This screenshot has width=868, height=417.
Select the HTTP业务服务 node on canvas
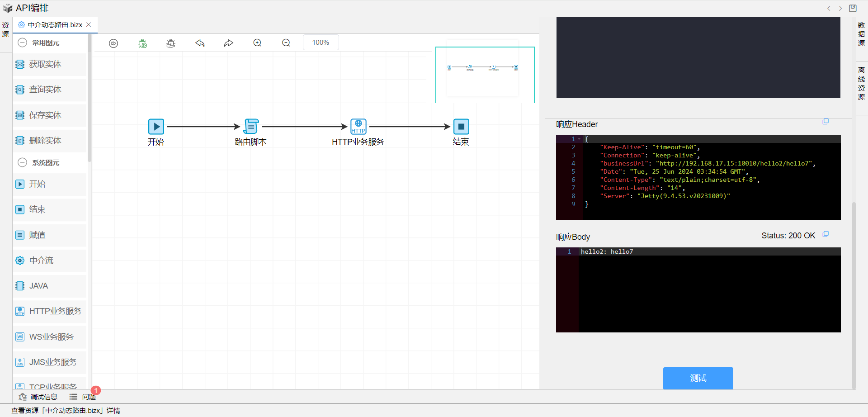tap(358, 127)
